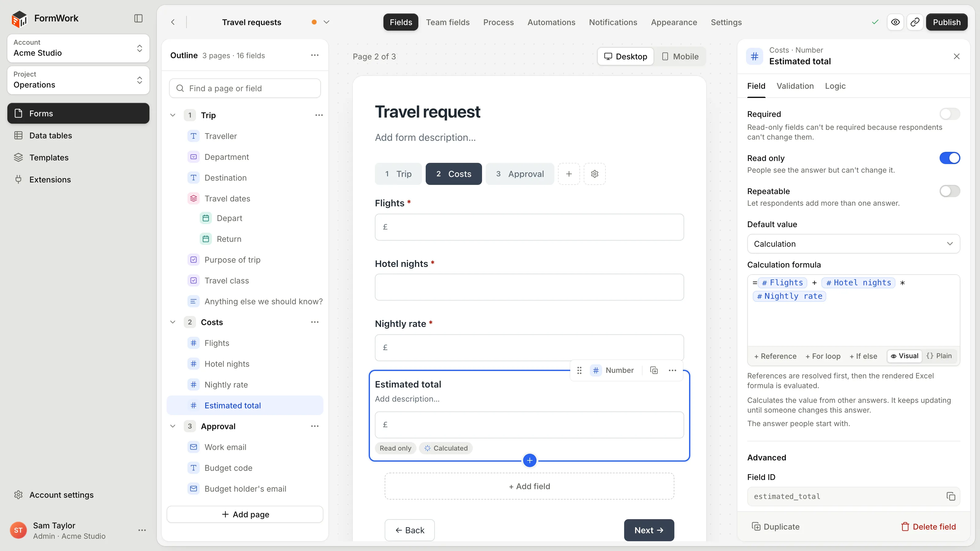Toggle the Required switch
The image size is (980, 551).
pyautogui.click(x=950, y=114)
